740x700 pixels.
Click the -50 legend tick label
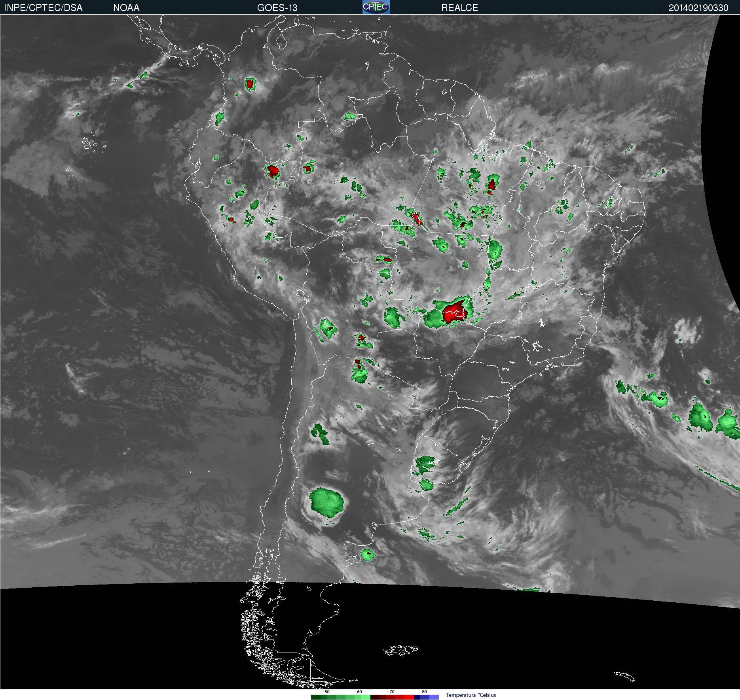326,692
